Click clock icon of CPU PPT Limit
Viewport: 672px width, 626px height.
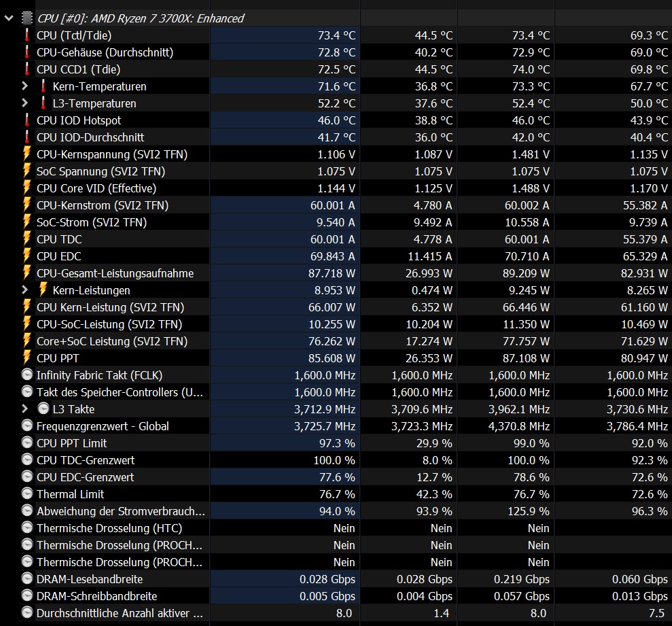coord(27,443)
